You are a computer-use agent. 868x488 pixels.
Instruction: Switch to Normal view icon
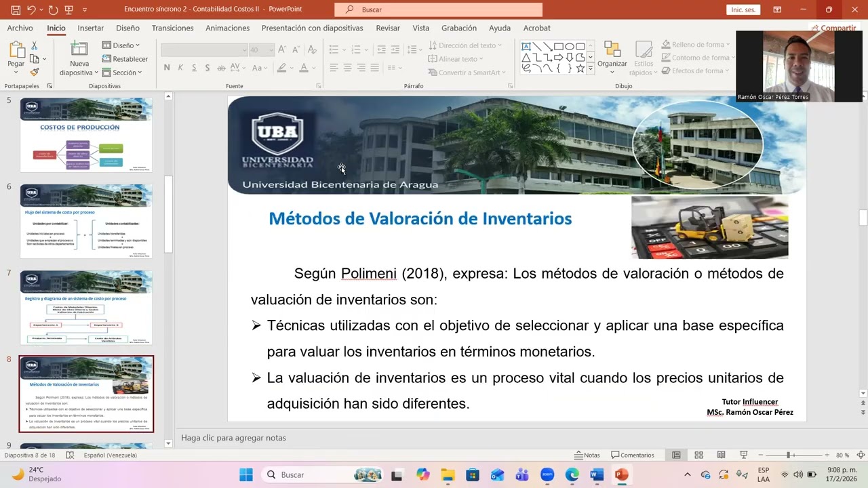[x=676, y=455]
